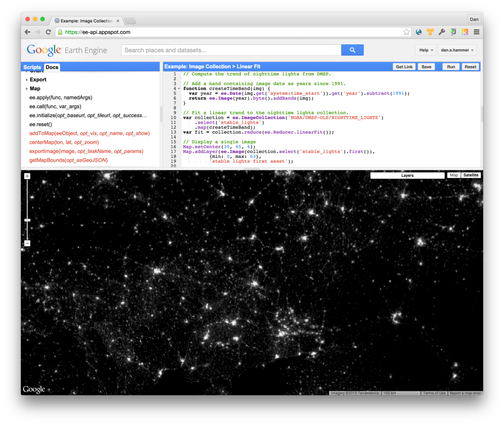The width and height of the screenshot is (504, 425).
Task: Run the script
Action: click(x=451, y=67)
